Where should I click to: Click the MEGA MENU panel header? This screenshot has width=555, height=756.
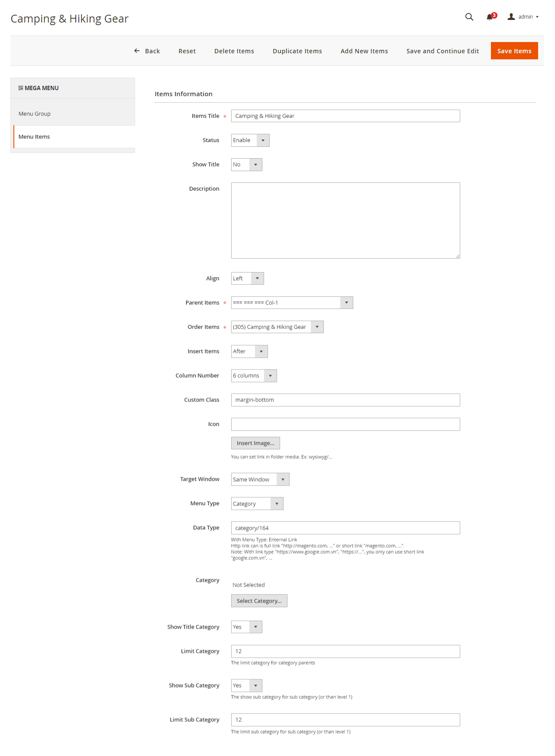[73, 88]
